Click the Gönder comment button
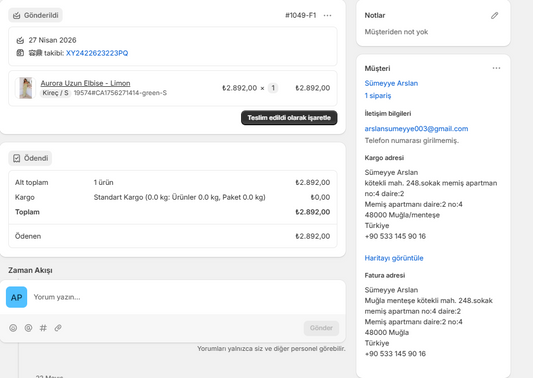 (321, 328)
